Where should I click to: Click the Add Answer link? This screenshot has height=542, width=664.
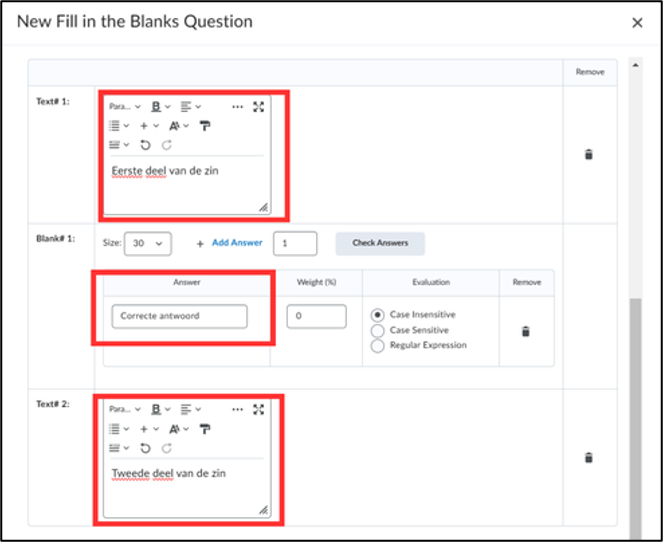pos(237,243)
